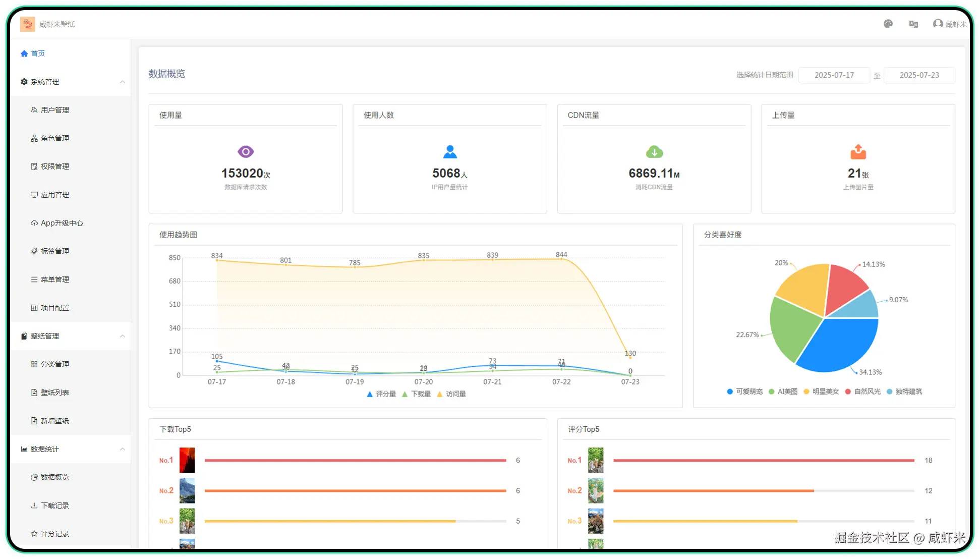Open 用户管理 in the sidebar
The height and width of the screenshot is (559, 980).
(x=55, y=110)
